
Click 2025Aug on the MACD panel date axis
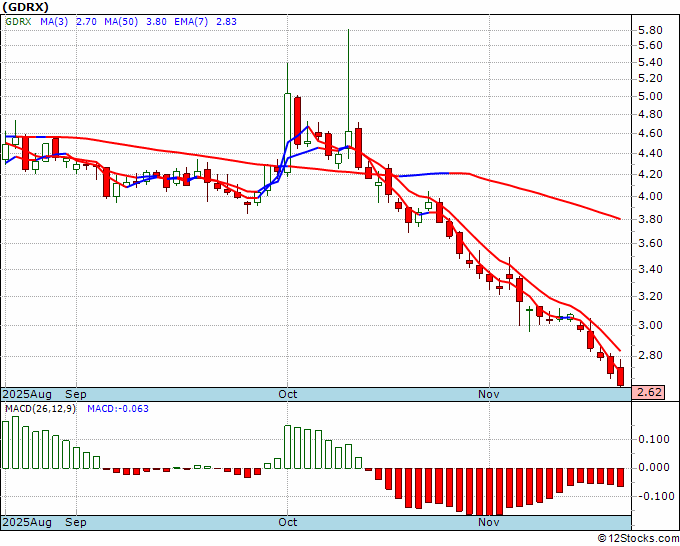27,522
